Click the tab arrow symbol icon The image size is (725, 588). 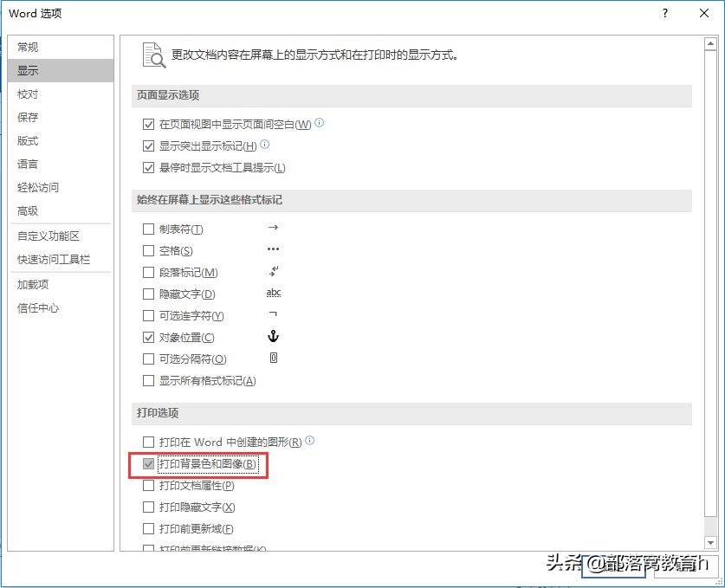[273, 228]
